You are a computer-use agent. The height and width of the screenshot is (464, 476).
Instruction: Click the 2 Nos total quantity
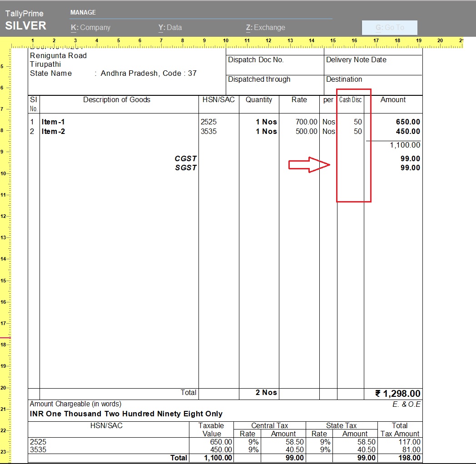click(266, 393)
